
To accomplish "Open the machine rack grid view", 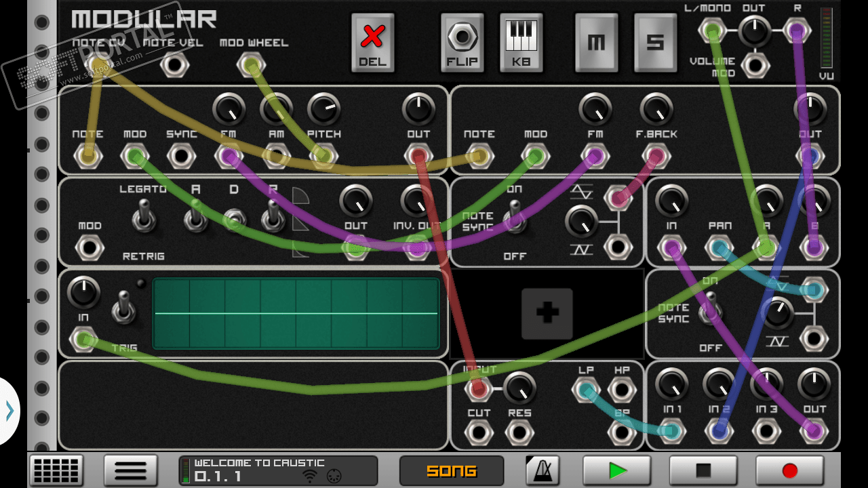I will [56, 470].
